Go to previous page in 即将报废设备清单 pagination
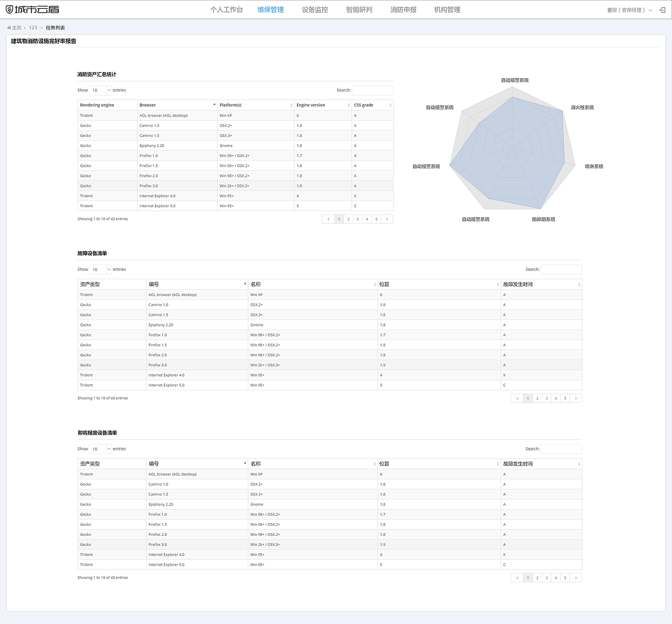Screen dimensions: 672x624 517,578
